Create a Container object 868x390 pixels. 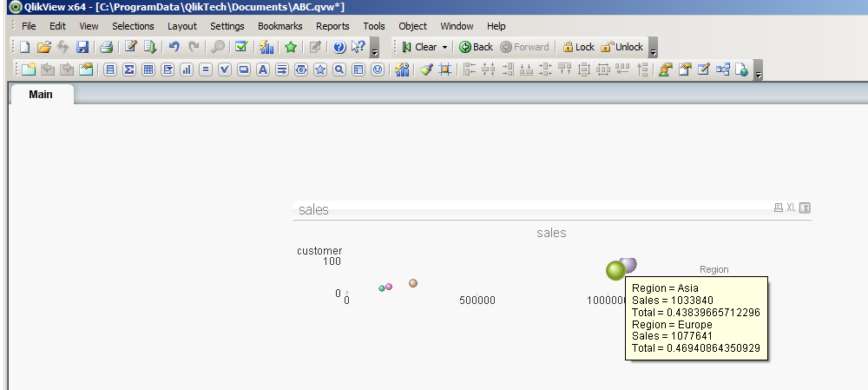(358, 69)
